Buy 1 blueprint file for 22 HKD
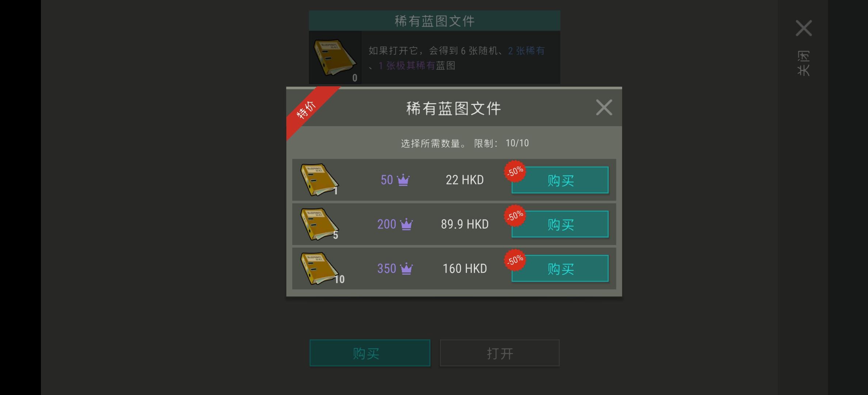The height and width of the screenshot is (395, 868). coord(560,180)
